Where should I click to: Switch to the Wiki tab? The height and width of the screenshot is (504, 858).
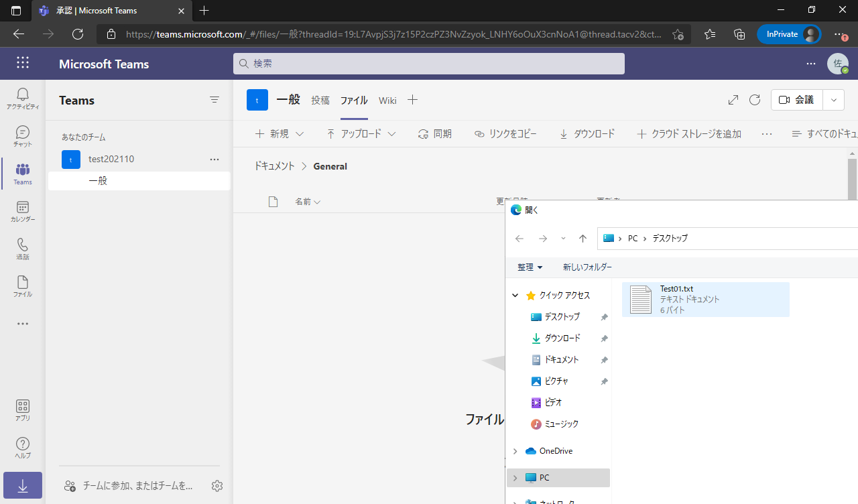tap(387, 101)
